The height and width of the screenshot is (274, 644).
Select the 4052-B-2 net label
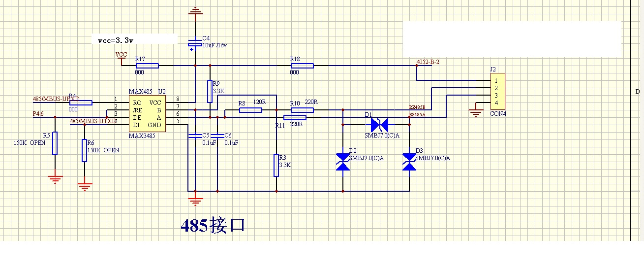pos(428,62)
